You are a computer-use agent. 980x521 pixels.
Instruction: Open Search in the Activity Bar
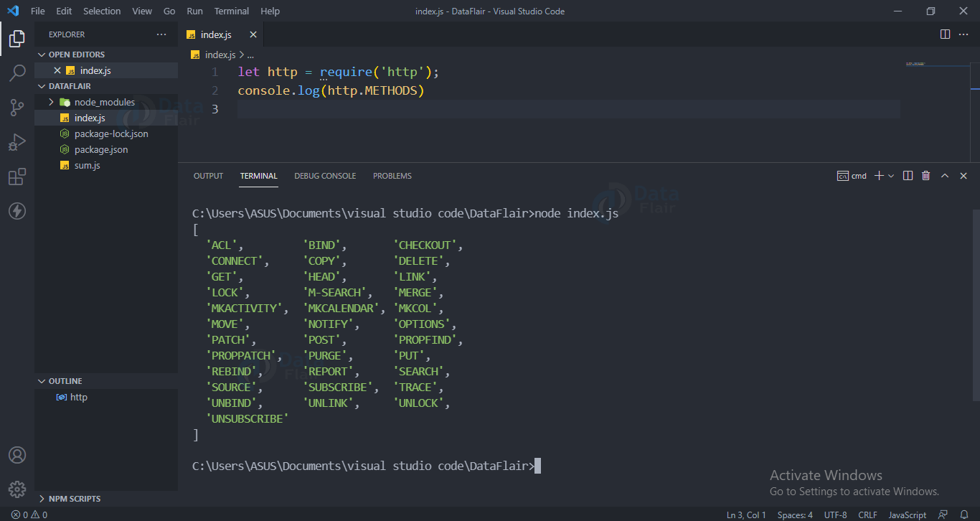pos(17,72)
